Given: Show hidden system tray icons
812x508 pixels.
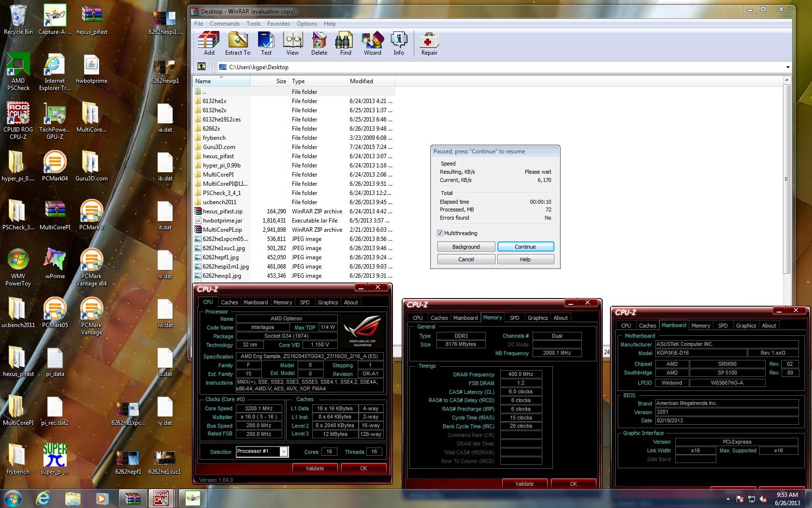Looking at the screenshot, I should pyautogui.click(x=728, y=498).
